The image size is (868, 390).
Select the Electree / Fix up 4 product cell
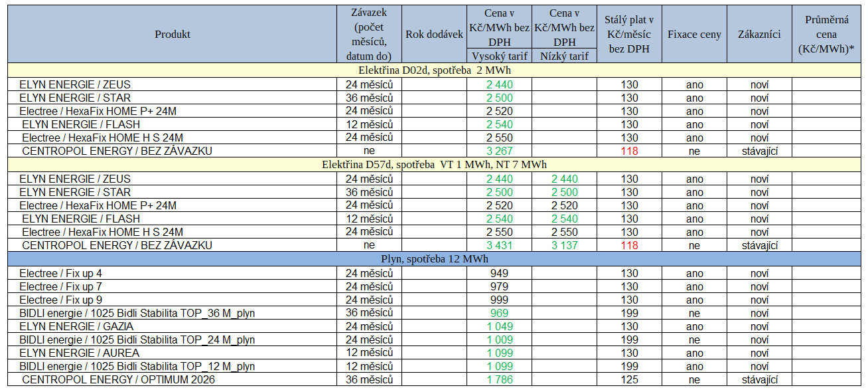pos(61,273)
